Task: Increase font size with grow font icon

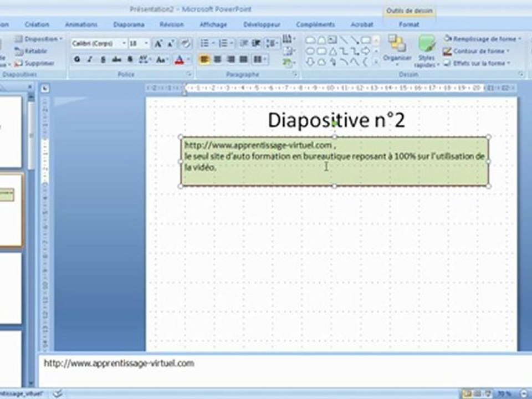Action: (158, 43)
